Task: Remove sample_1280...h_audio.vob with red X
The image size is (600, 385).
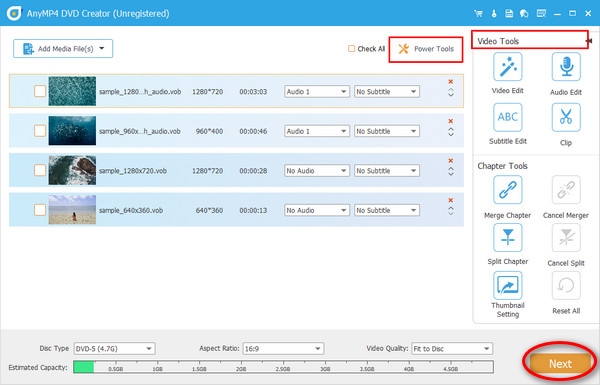Action: 451,82
